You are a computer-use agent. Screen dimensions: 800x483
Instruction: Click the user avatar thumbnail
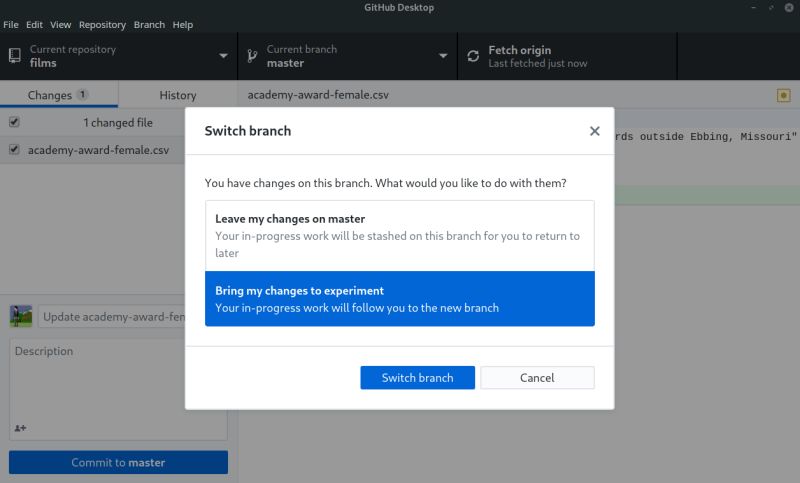click(21, 316)
